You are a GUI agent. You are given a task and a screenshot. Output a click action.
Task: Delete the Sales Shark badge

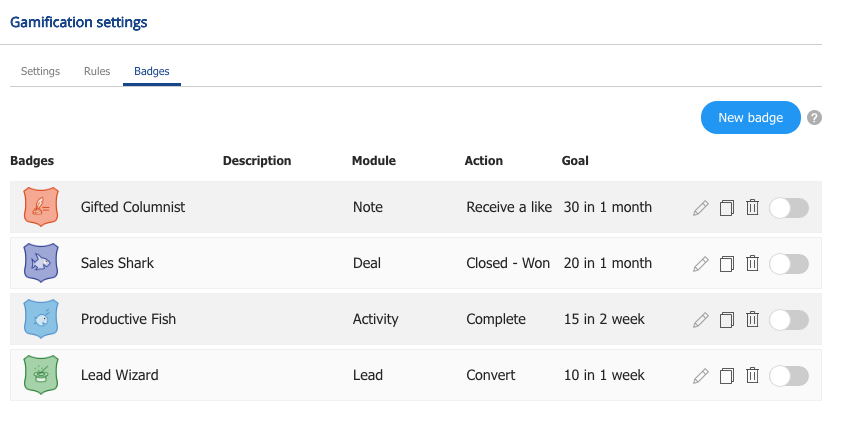tap(752, 264)
